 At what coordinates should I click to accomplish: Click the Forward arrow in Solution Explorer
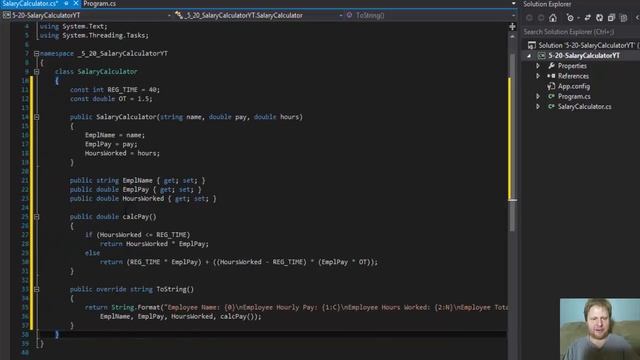[x=541, y=18]
